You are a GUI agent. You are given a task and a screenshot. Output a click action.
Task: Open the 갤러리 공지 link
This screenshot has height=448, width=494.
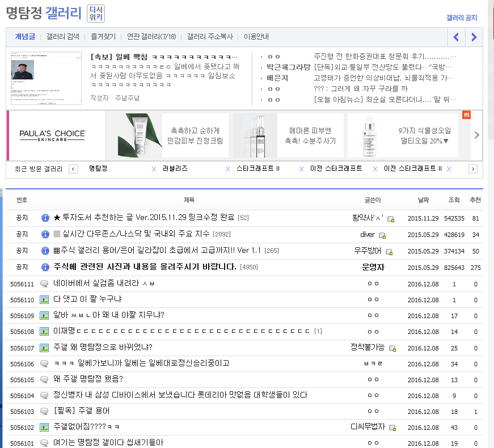pyautogui.click(x=462, y=18)
